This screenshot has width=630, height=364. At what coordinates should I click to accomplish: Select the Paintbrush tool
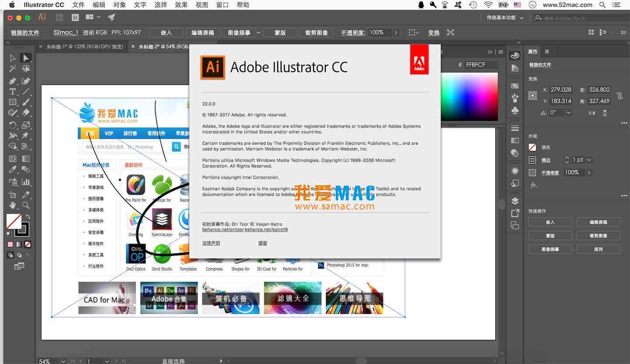(26, 102)
